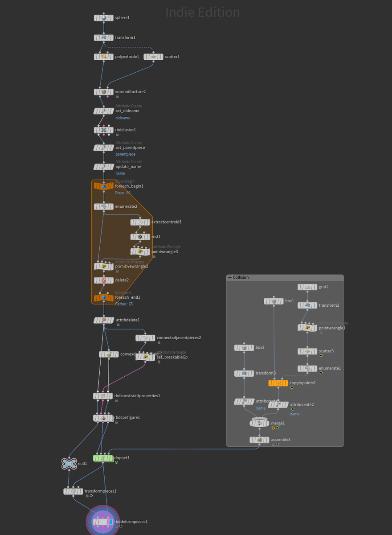
Task: Select the transform1 node
Action: pos(104,38)
